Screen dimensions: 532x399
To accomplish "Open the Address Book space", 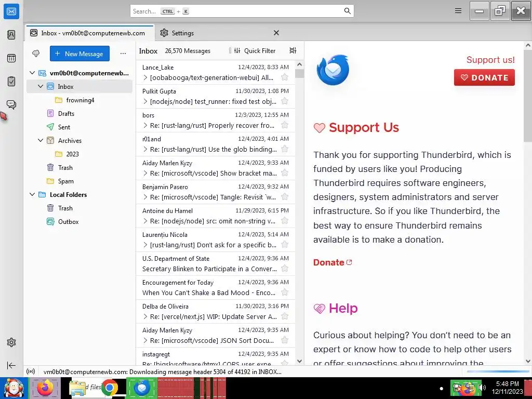I will pyautogui.click(x=11, y=35).
